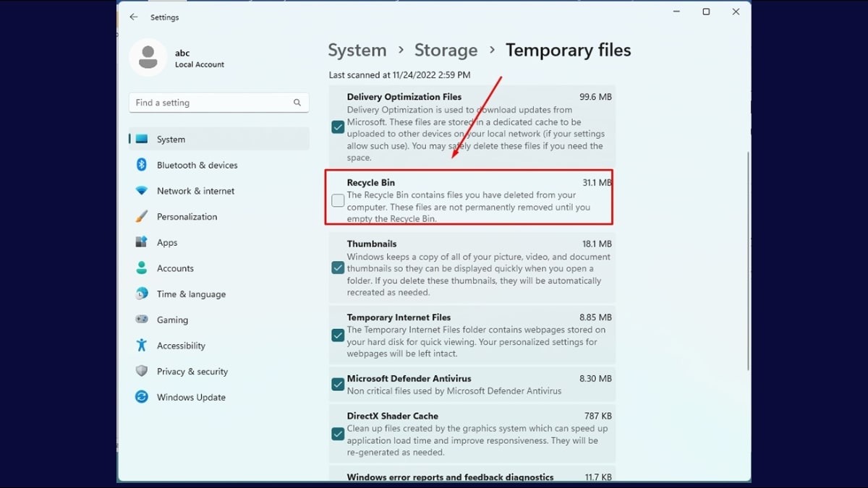Click the Recycle Bin title text
Screen dimensions: 868x488
point(371,183)
